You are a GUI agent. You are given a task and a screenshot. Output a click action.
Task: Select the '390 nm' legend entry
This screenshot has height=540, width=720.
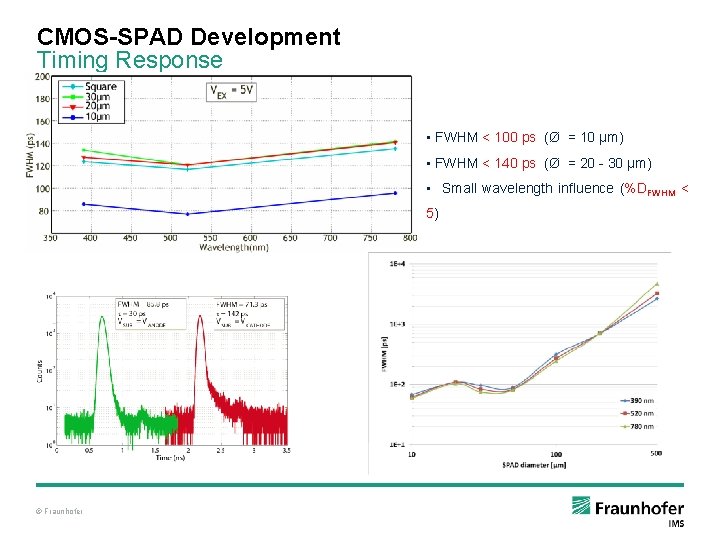click(637, 401)
